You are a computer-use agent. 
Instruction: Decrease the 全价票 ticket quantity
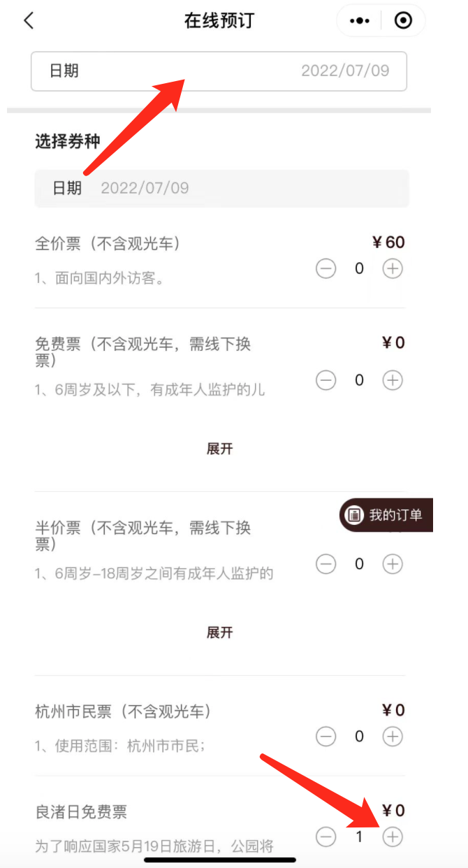point(326,268)
